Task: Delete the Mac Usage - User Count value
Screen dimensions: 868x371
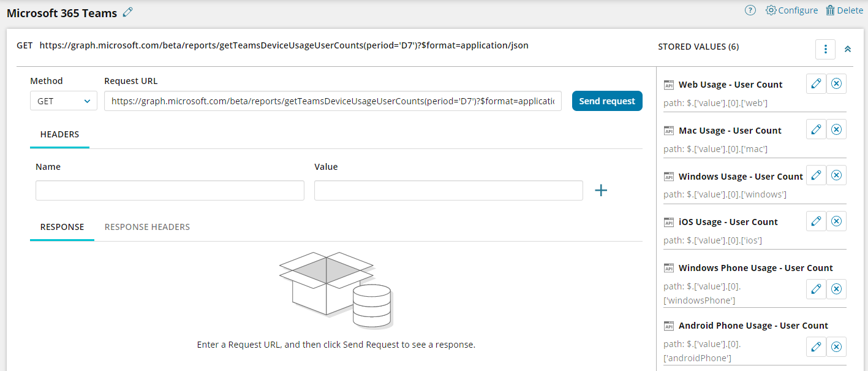Action: coord(836,129)
